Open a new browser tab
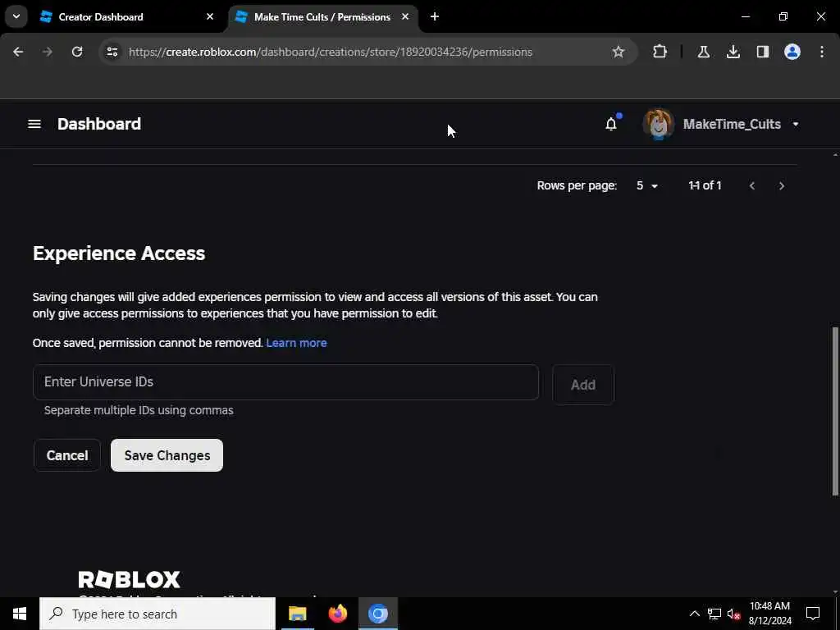 (x=435, y=17)
